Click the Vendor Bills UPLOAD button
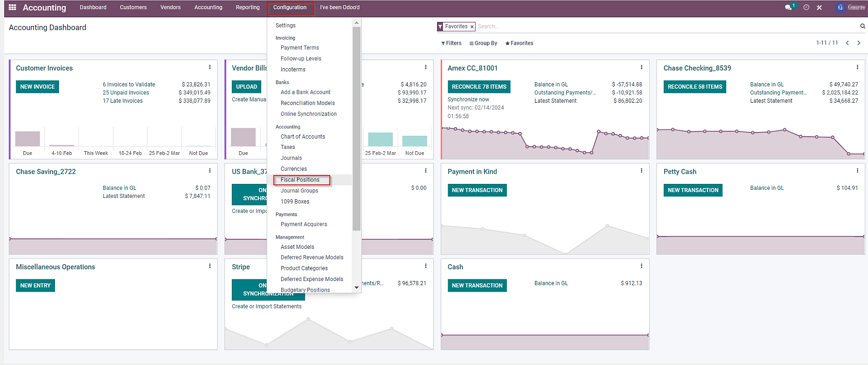This screenshot has width=868, height=365. [246, 87]
